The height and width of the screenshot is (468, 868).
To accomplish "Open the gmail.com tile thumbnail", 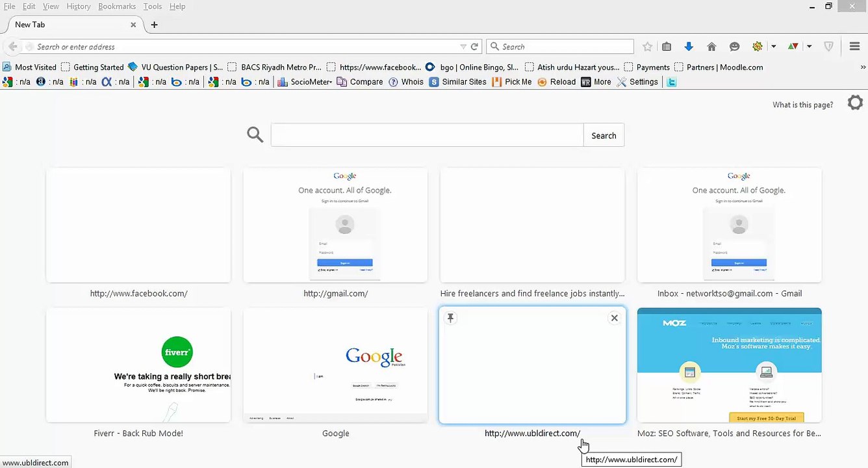I will [335, 225].
